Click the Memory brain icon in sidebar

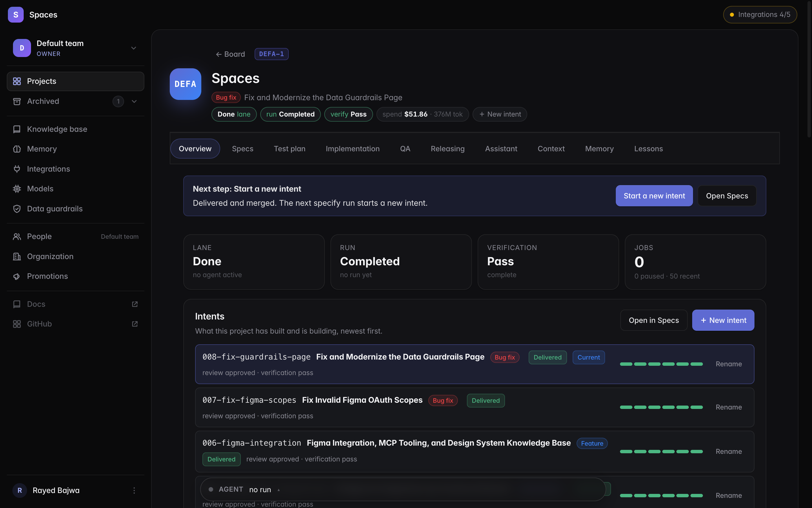17,149
